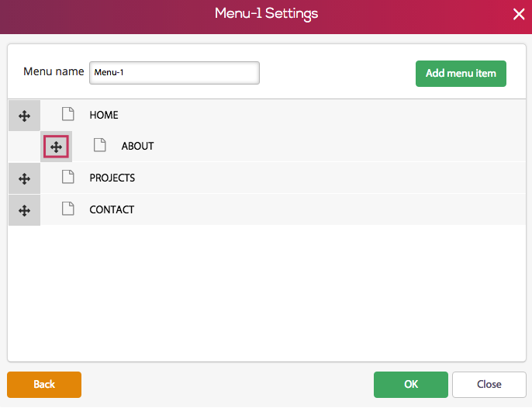Select the CONTACT menu item
Viewport: 532px width, 408px height.
point(112,209)
